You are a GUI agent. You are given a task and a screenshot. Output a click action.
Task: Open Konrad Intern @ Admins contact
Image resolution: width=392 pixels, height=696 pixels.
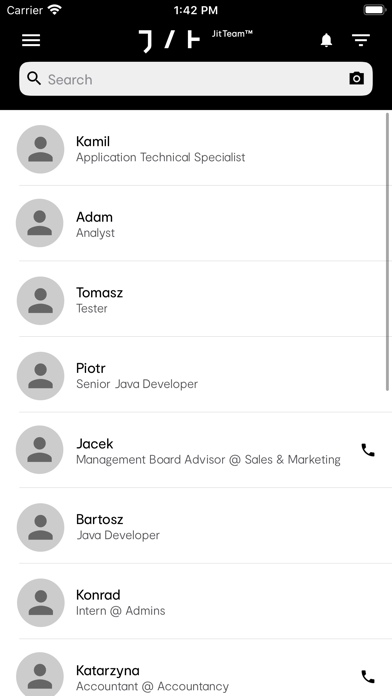click(x=196, y=601)
